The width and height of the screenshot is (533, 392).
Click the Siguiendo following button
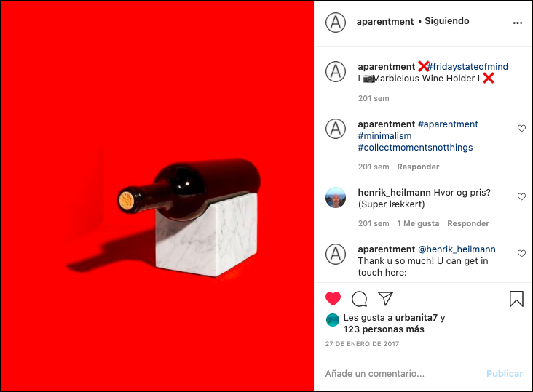(x=446, y=21)
